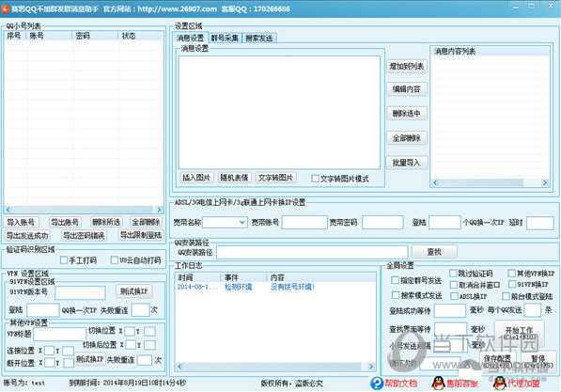Click the 导出发送成功 button
Screen dimensions: 561x392
pos(27,236)
